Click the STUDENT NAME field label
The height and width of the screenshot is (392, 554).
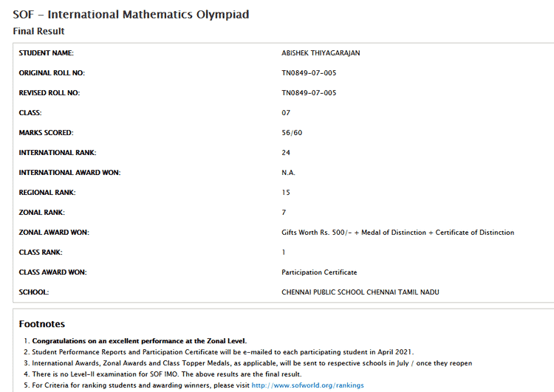(x=46, y=53)
